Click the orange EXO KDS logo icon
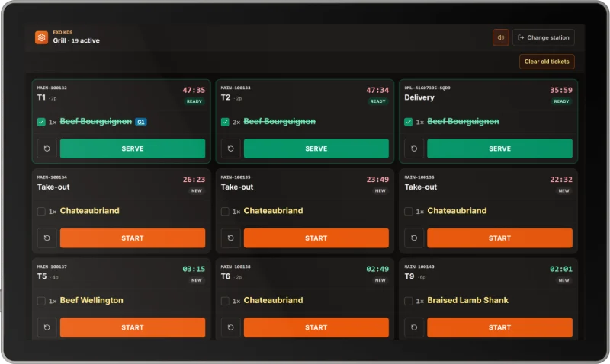 (42, 37)
